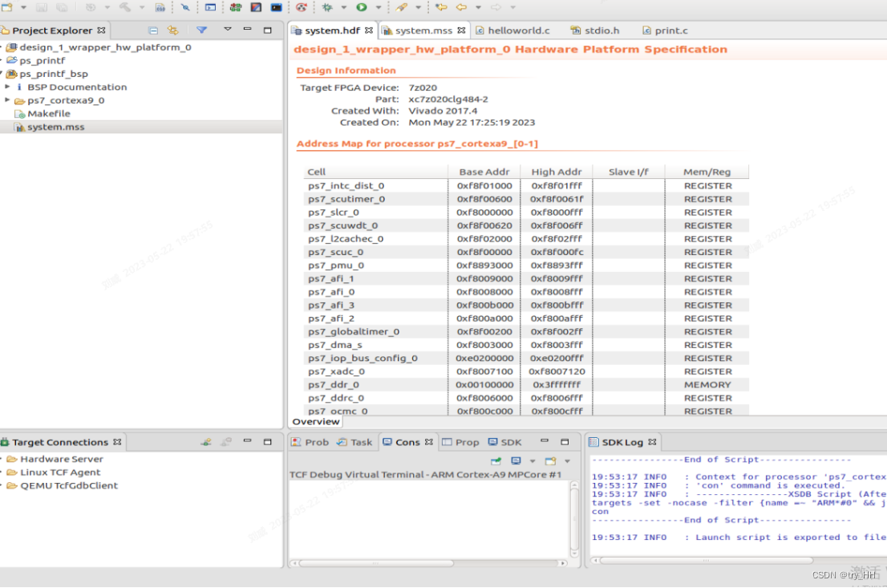The width and height of the screenshot is (887, 588).
Task: Select the Makefile entry
Action: coord(49,113)
